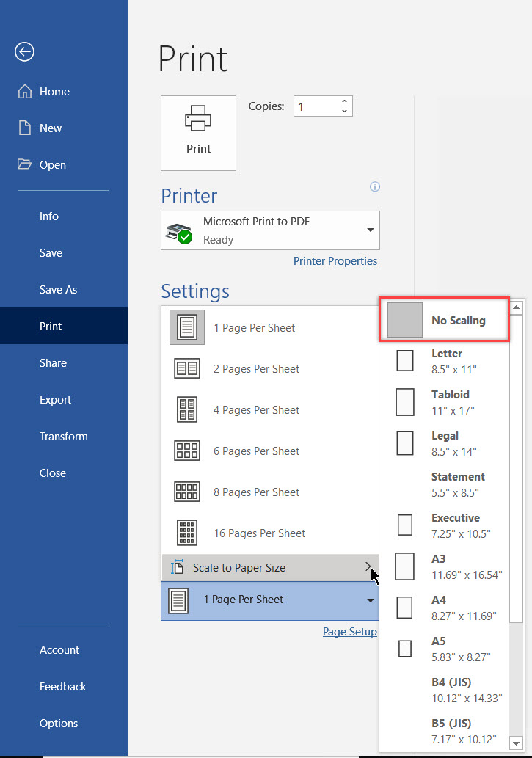
Task: Select the No Scaling option
Action: point(444,320)
